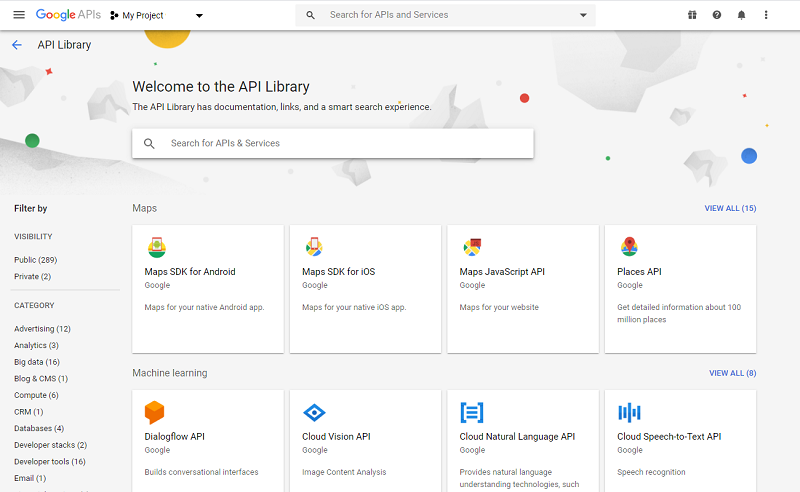Focus the Search for APIs & Services box
Viewport: 800px width, 492px height.
pyautogui.click(x=333, y=143)
